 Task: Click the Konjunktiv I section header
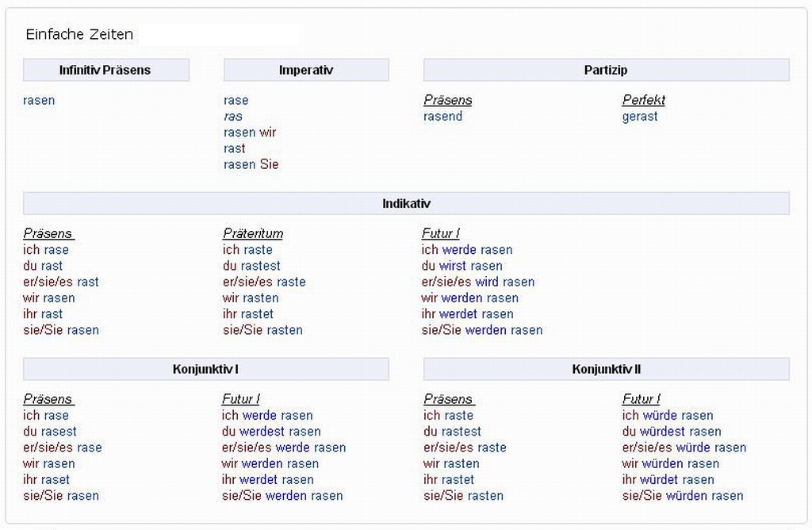pyautogui.click(x=205, y=369)
